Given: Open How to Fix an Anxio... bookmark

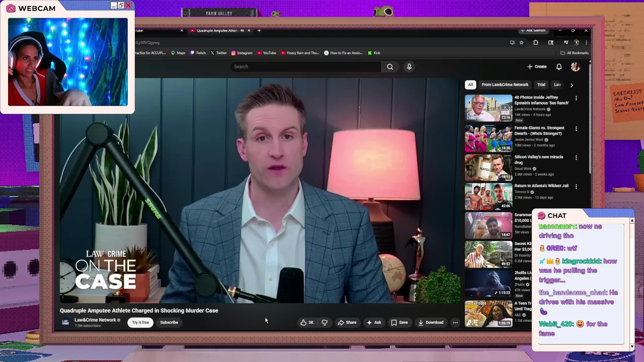Looking at the screenshot, I should coord(343,53).
